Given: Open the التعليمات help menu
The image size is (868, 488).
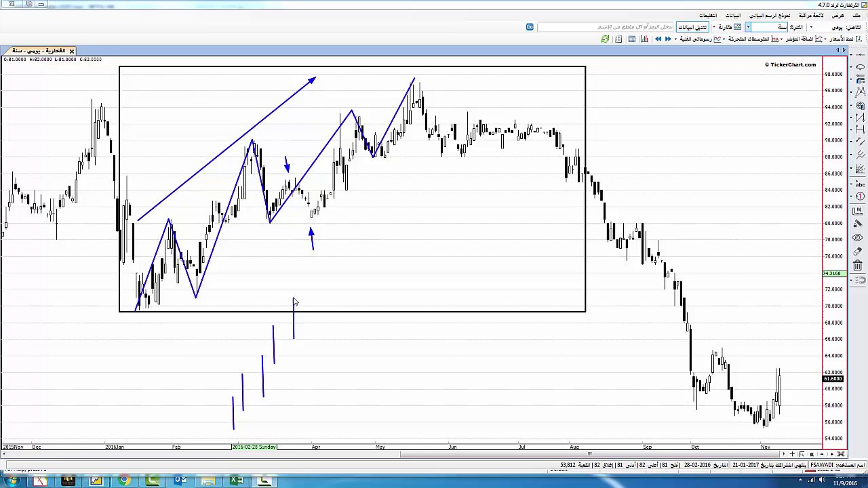Looking at the screenshot, I should [x=708, y=16].
